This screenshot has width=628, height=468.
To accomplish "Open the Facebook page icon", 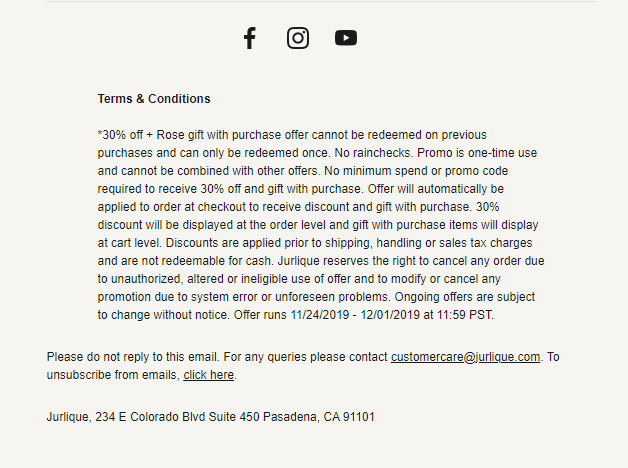I will click(x=250, y=38).
